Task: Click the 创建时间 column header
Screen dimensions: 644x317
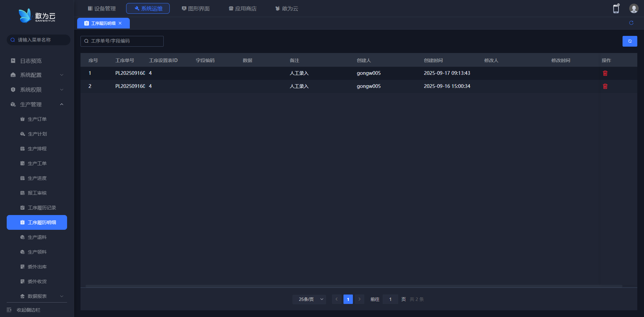Action: (433, 60)
